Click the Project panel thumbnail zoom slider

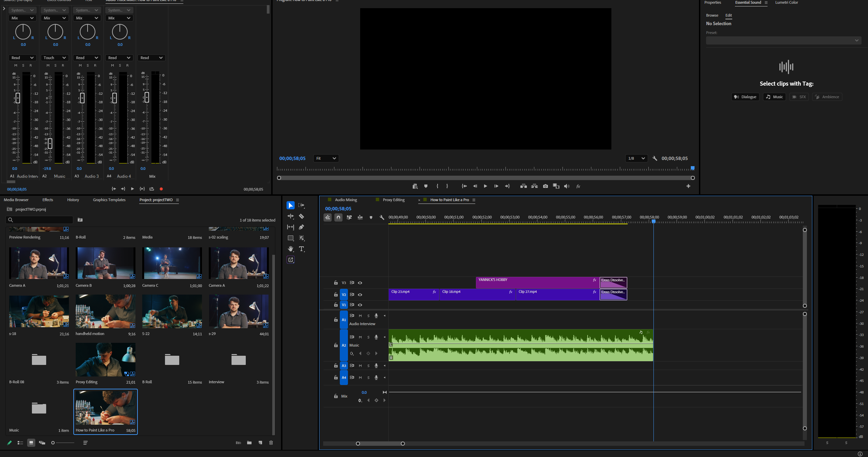pyautogui.click(x=53, y=443)
